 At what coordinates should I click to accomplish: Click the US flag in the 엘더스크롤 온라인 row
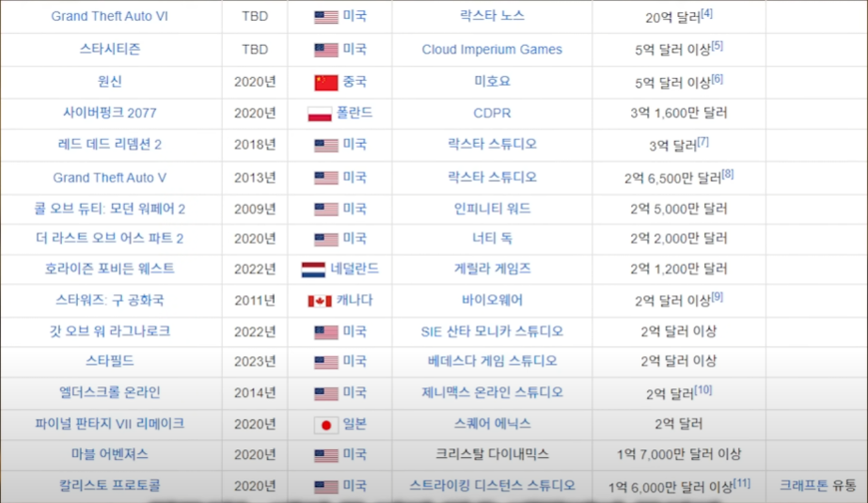tap(326, 393)
